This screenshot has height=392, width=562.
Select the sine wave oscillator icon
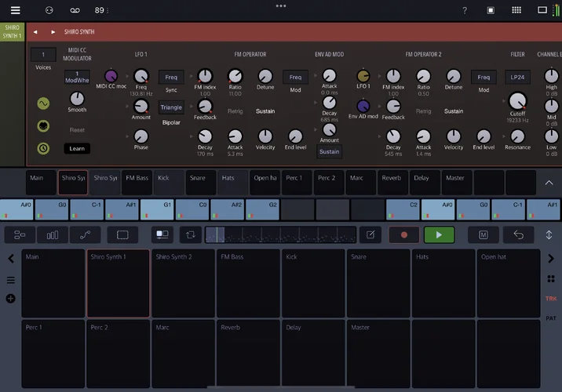pos(43,103)
